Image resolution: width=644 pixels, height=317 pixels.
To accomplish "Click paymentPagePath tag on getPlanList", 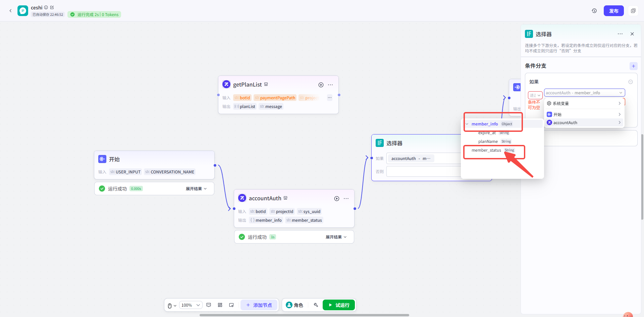I will pyautogui.click(x=275, y=98).
